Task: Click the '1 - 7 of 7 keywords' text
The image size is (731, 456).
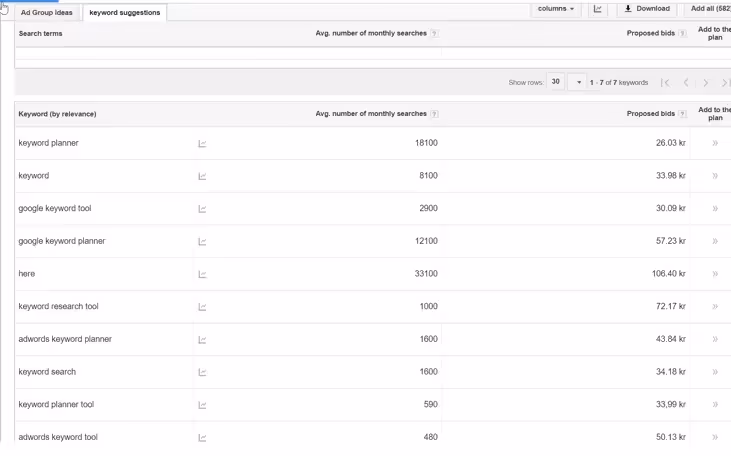Action: click(619, 83)
